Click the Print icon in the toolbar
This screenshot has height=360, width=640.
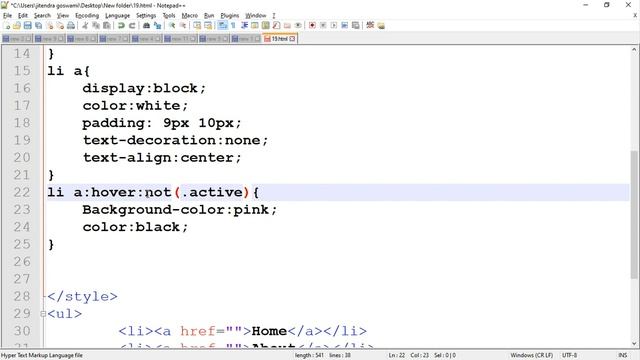tap(71, 26)
